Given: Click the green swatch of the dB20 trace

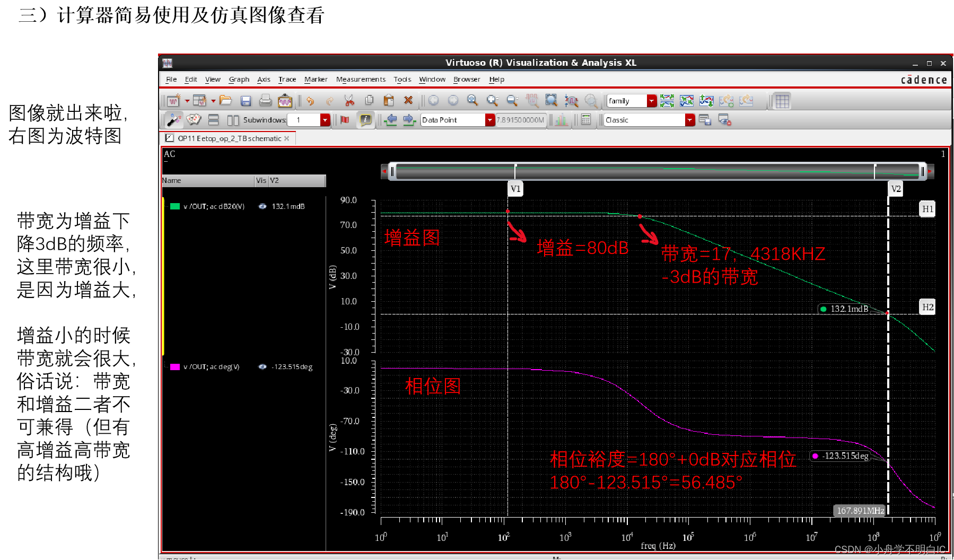Looking at the screenshot, I should point(175,206).
